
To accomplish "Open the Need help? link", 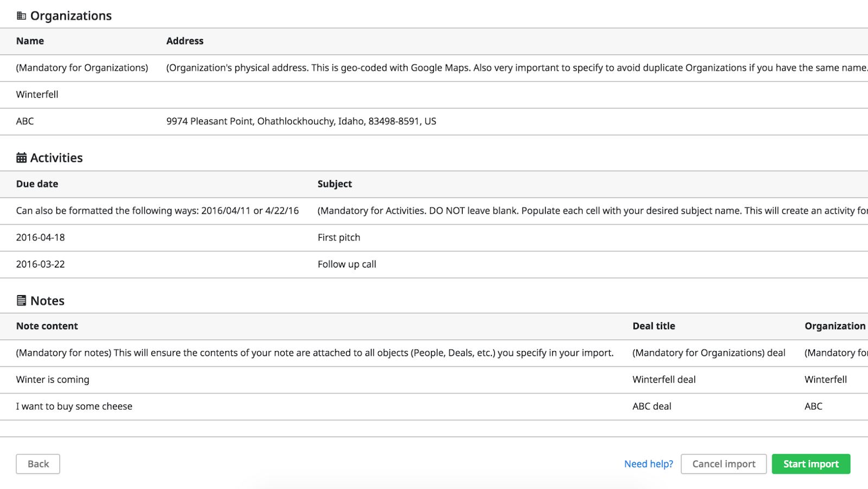I will coord(648,463).
